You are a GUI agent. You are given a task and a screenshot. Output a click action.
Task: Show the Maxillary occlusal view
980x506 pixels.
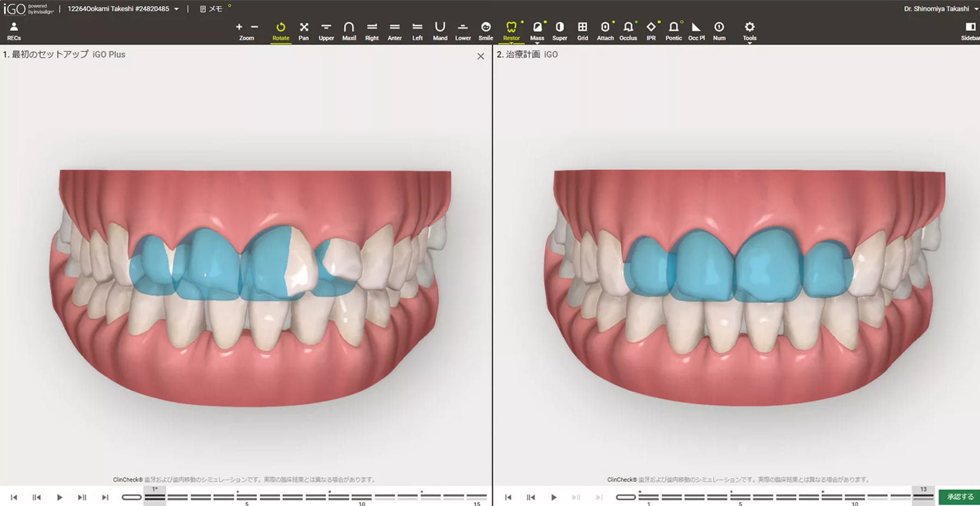tap(349, 31)
